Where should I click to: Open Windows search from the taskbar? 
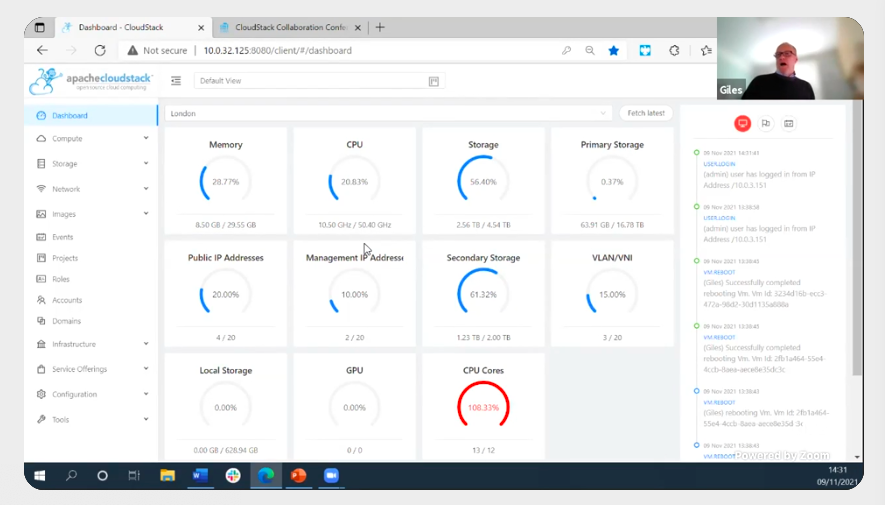coord(71,476)
